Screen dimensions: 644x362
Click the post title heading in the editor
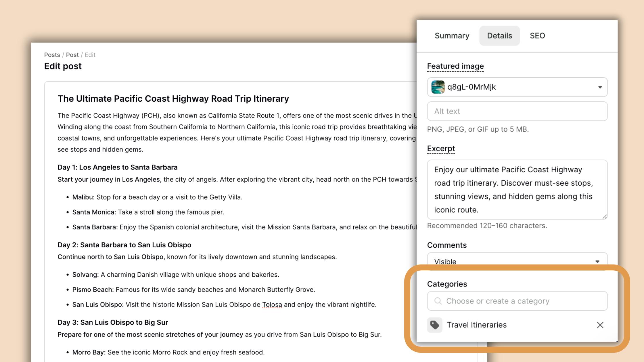[173, 99]
